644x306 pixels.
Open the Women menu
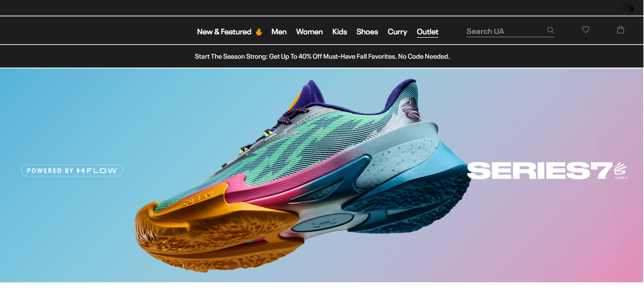(x=309, y=32)
